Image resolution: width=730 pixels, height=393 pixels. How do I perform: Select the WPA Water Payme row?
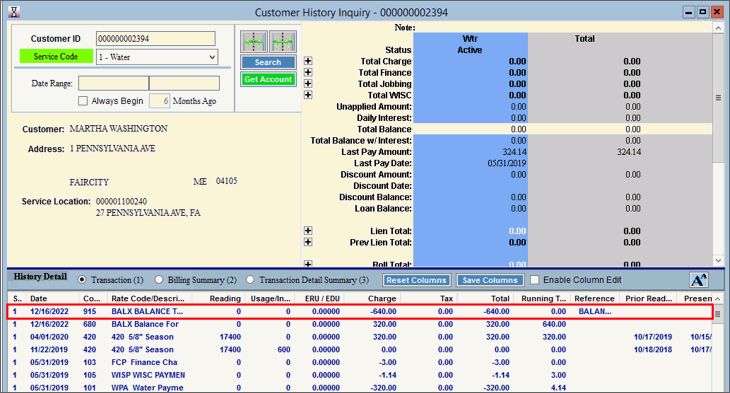(359, 387)
